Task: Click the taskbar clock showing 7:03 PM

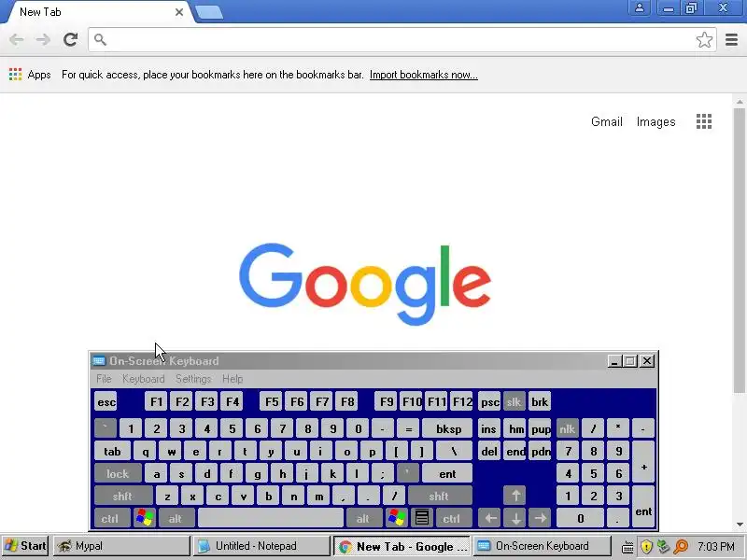Action: [x=716, y=546]
